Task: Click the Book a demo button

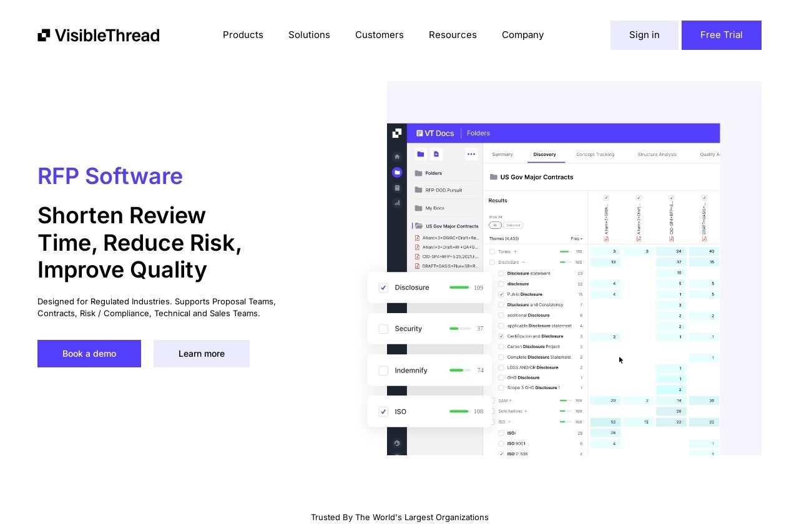Action: point(89,354)
